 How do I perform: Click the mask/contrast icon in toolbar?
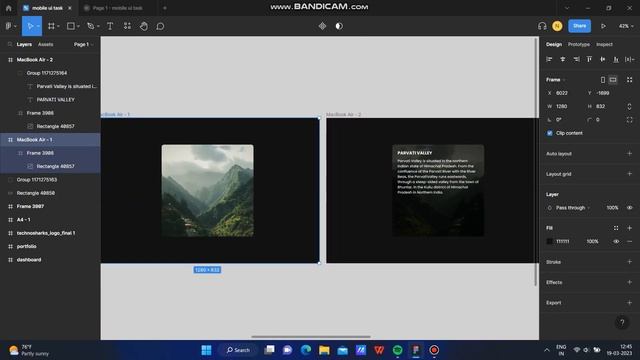(x=339, y=26)
